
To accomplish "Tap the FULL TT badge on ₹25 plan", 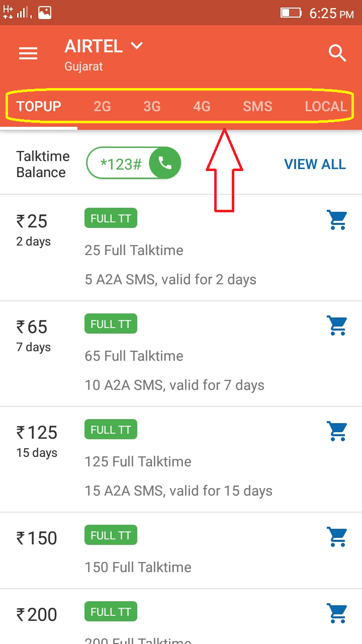I will click(x=111, y=218).
